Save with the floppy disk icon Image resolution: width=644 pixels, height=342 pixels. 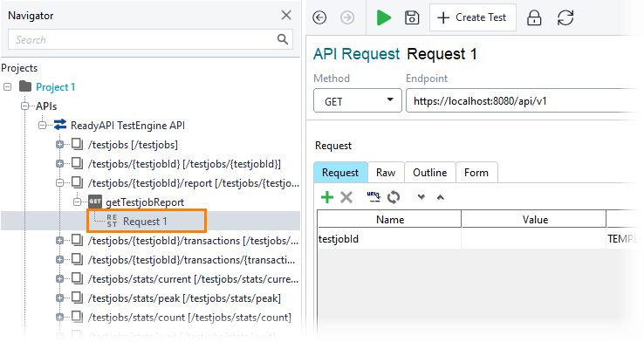click(412, 17)
